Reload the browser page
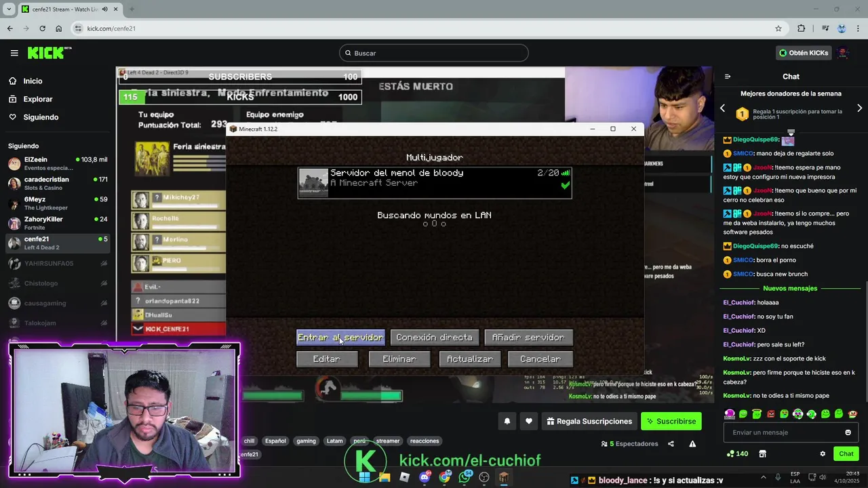Image resolution: width=868 pixels, height=488 pixels. [x=42, y=28]
